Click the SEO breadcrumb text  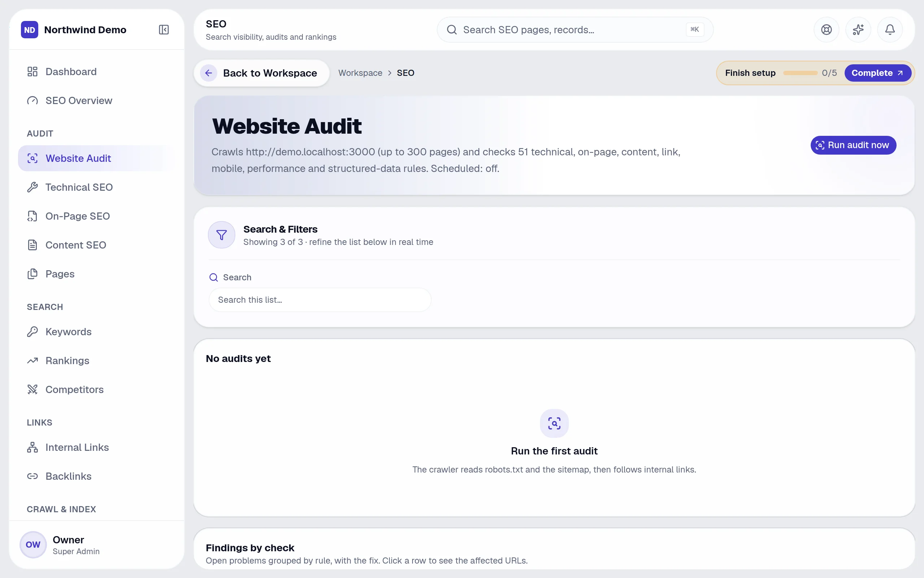405,73
